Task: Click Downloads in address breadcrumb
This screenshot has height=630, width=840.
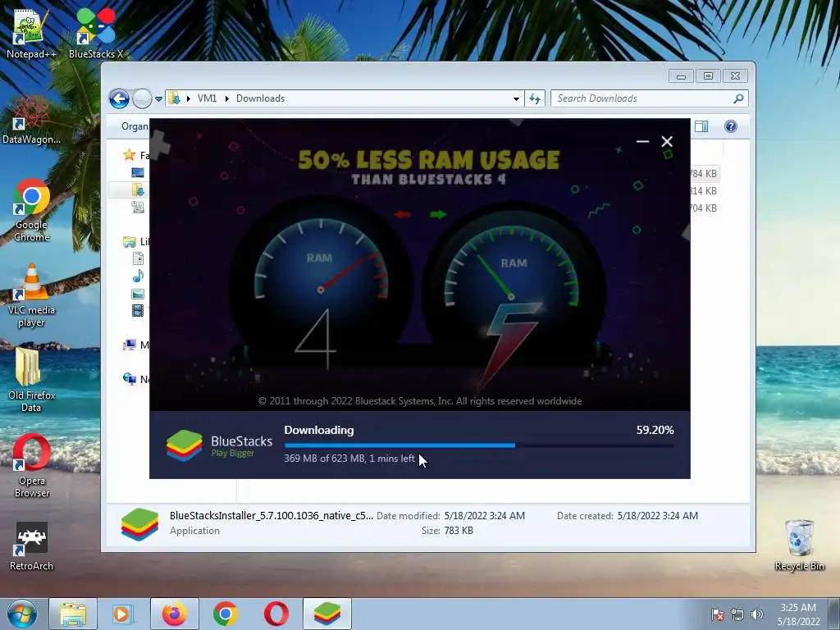Action: [260, 98]
